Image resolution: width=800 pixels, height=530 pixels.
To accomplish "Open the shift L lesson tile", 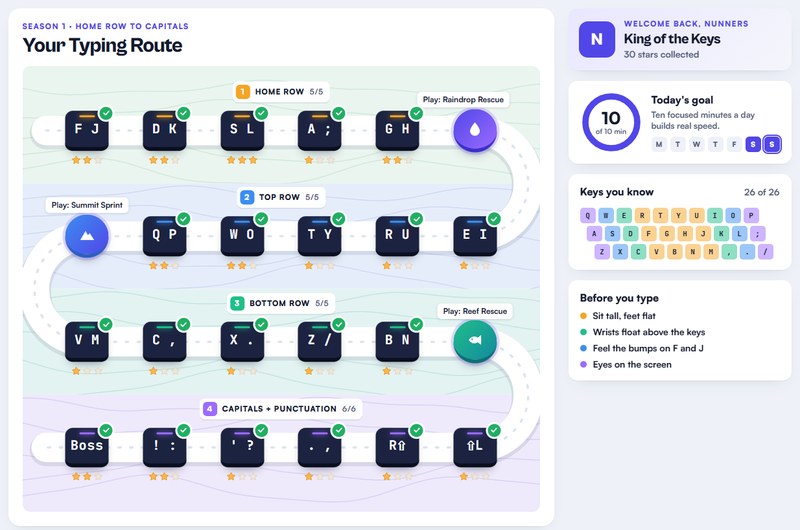I will (x=475, y=447).
